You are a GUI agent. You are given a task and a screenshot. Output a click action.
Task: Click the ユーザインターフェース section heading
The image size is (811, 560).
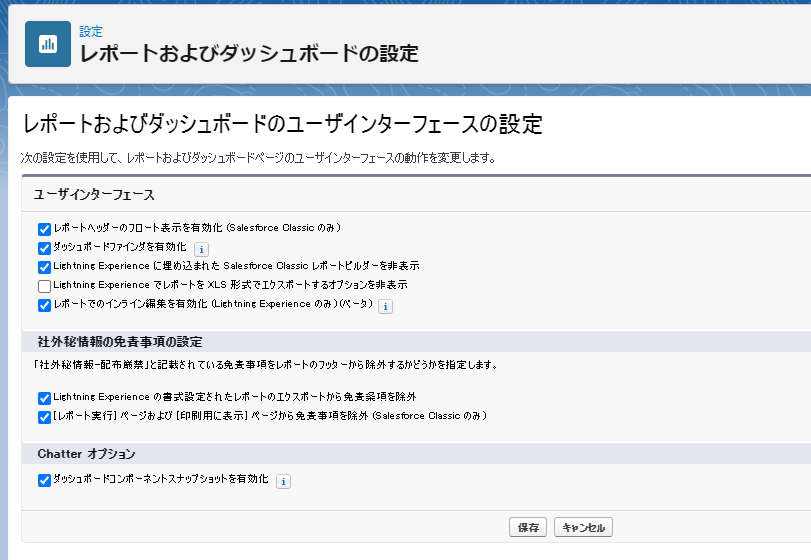point(94,195)
